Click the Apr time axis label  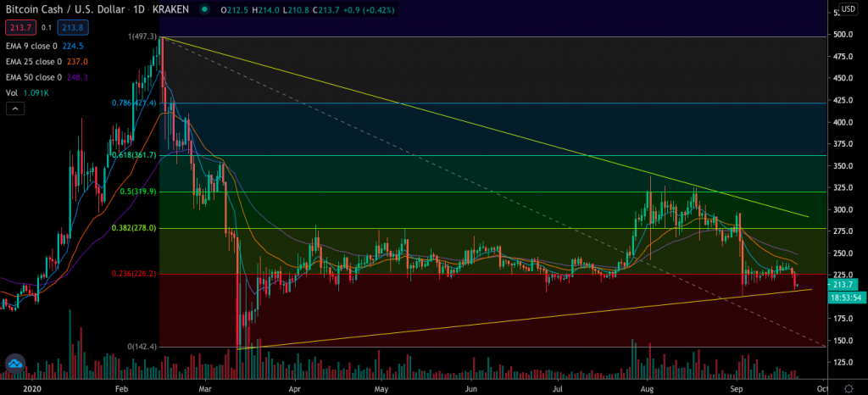coord(294,388)
